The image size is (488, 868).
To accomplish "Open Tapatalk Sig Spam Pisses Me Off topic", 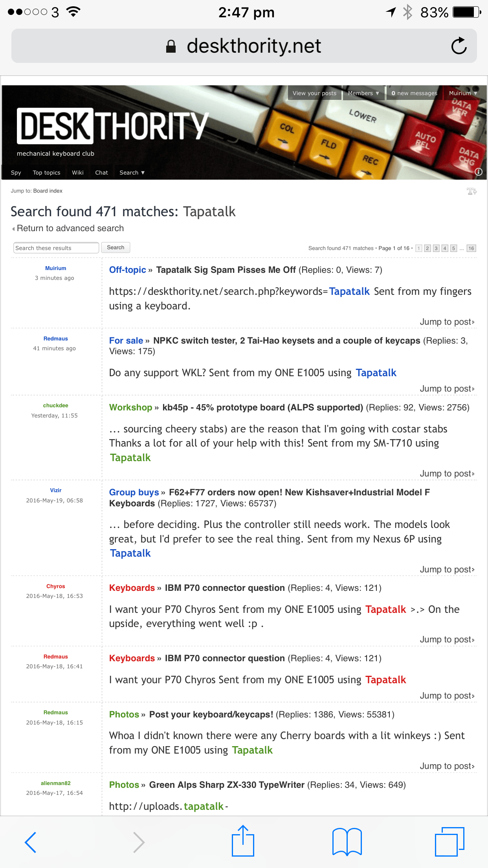I will (x=226, y=270).
